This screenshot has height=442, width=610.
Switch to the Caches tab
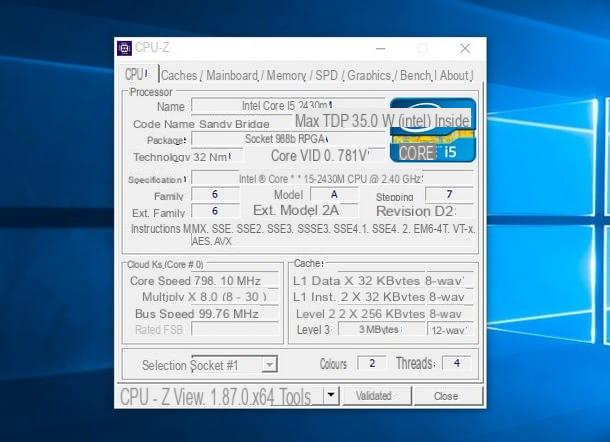tap(179, 75)
